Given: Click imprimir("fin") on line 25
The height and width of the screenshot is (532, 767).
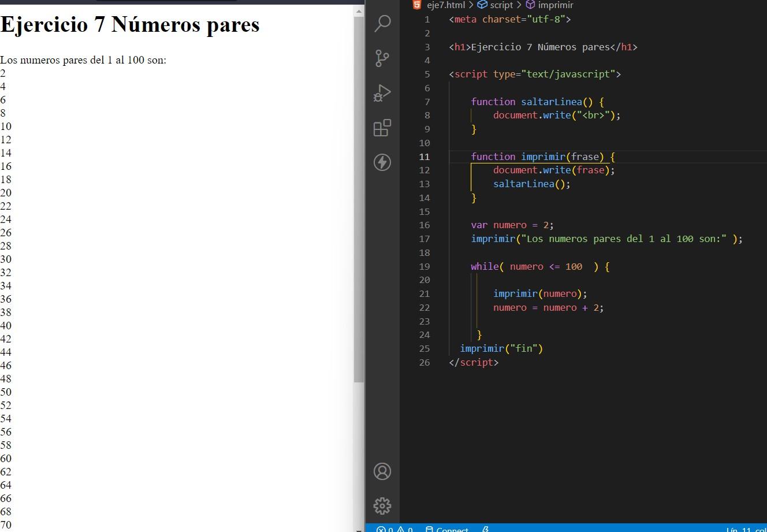Looking at the screenshot, I should [x=501, y=348].
